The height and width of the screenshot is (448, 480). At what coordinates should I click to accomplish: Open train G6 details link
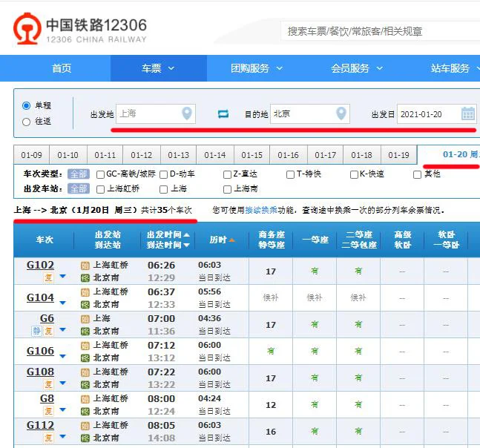pos(47,318)
